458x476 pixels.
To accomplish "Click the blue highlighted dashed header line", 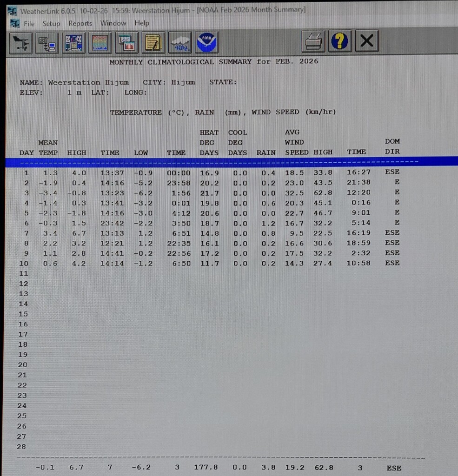I will tap(232, 162).
